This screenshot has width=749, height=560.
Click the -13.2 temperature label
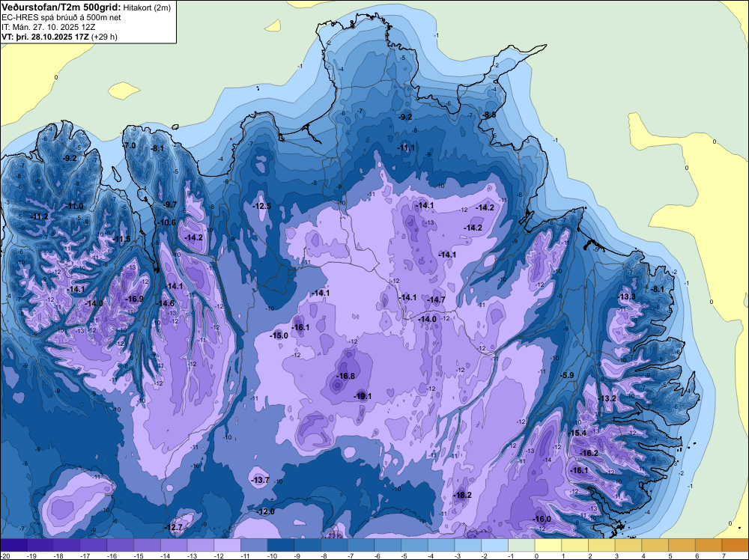[x=607, y=398]
